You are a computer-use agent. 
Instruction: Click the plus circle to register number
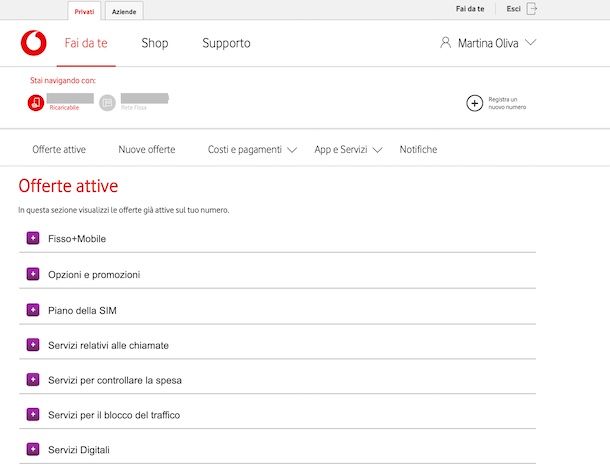[475, 103]
